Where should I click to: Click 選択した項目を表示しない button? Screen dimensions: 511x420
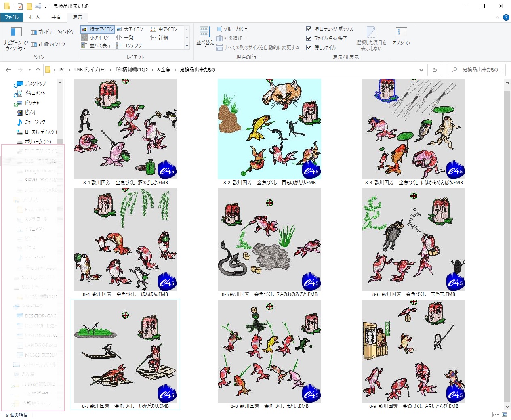371,39
